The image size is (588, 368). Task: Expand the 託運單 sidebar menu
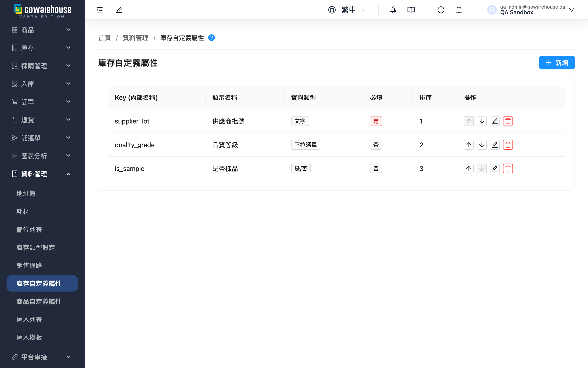[x=42, y=138]
